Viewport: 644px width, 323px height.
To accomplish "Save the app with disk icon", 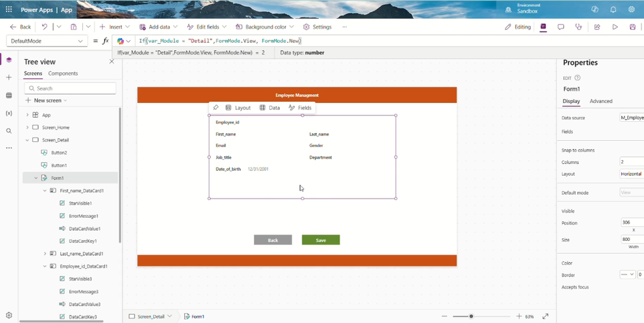I will pos(633,26).
